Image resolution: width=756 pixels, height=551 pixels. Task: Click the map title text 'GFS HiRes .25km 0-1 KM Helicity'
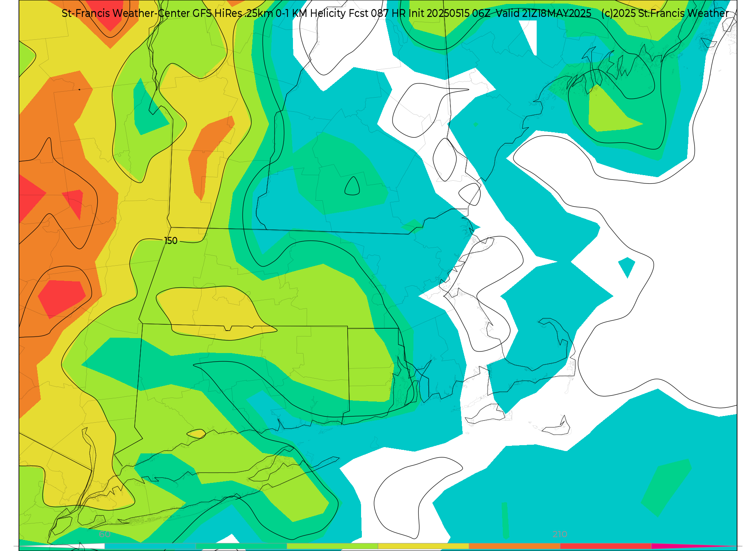269,13
